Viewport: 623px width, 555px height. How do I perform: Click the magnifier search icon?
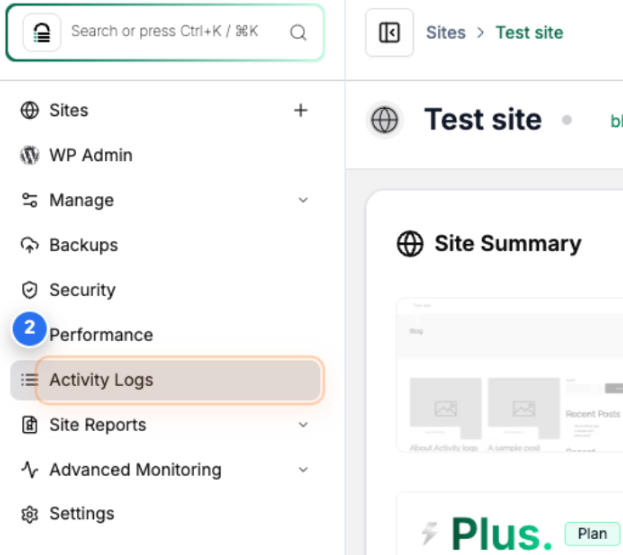click(x=298, y=33)
